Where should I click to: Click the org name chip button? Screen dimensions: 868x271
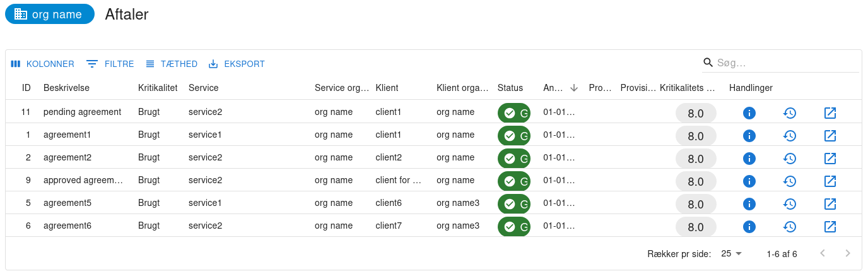tap(50, 14)
